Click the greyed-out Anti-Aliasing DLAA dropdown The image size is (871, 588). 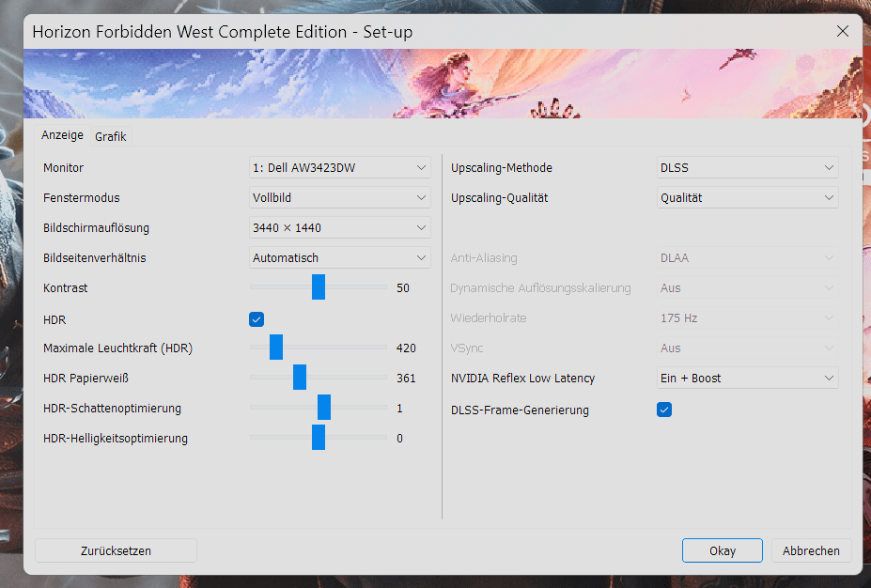[x=747, y=257]
